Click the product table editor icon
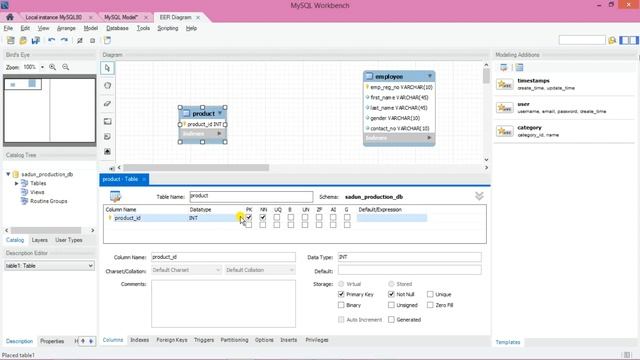Viewport: 640px width, 360px height. (115, 197)
